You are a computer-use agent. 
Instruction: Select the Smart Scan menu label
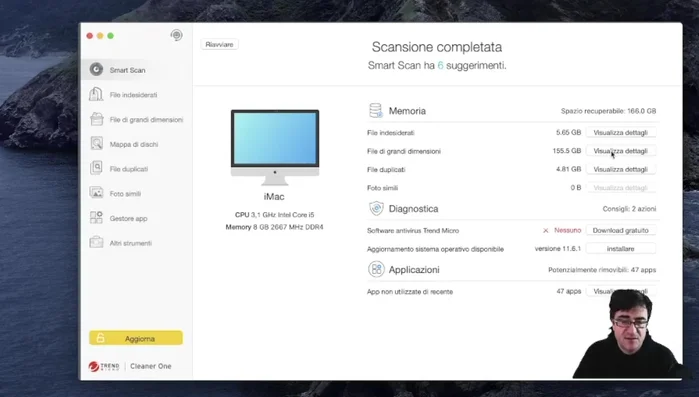(127, 70)
